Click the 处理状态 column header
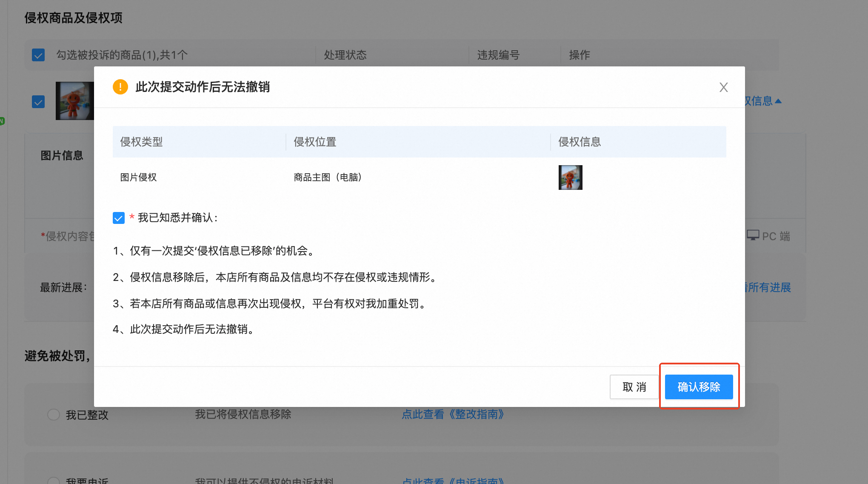Image resolution: width=868 pixels, height=484 pixels. (345, 55)
